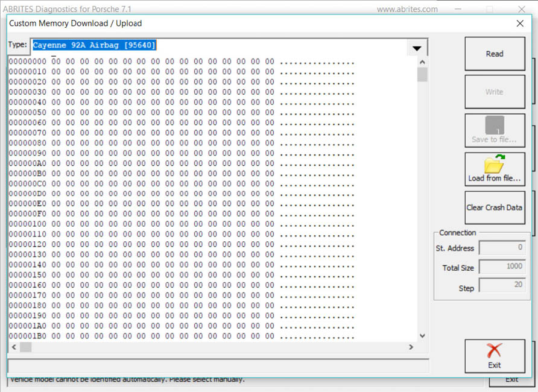Close the Custom Memory Download dialog

[x=520, y=24]
